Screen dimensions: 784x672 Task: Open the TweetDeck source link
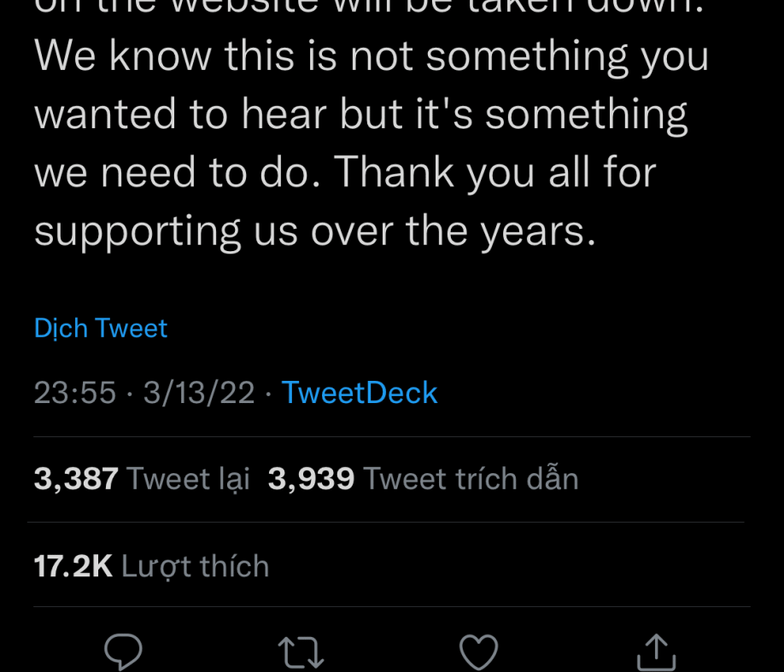click(x=359, y=393)
